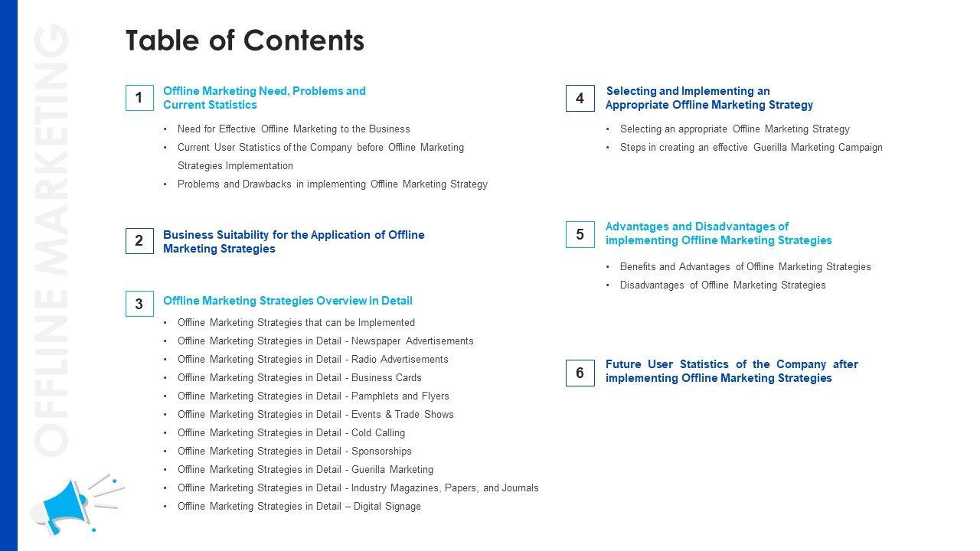Viewport: 980px width, 551px height.
Task: Open 'Business Suitability for the Application' heading
Action: (293, 242)
